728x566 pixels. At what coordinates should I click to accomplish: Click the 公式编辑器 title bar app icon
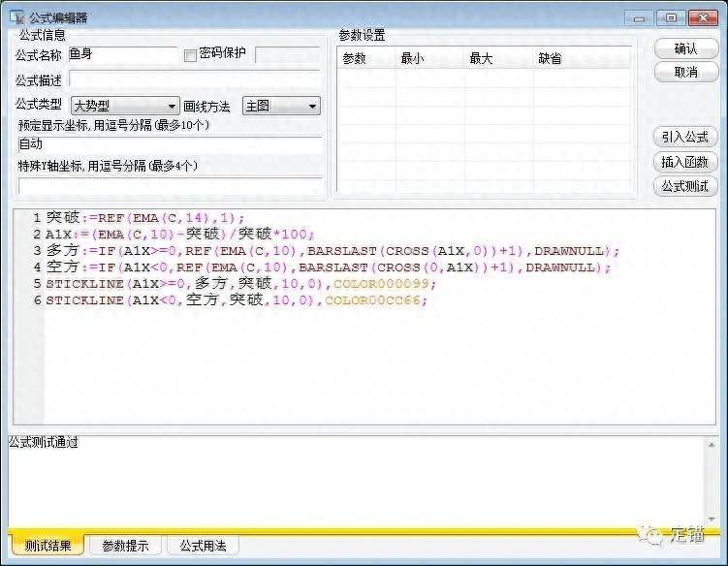[17, 17]
